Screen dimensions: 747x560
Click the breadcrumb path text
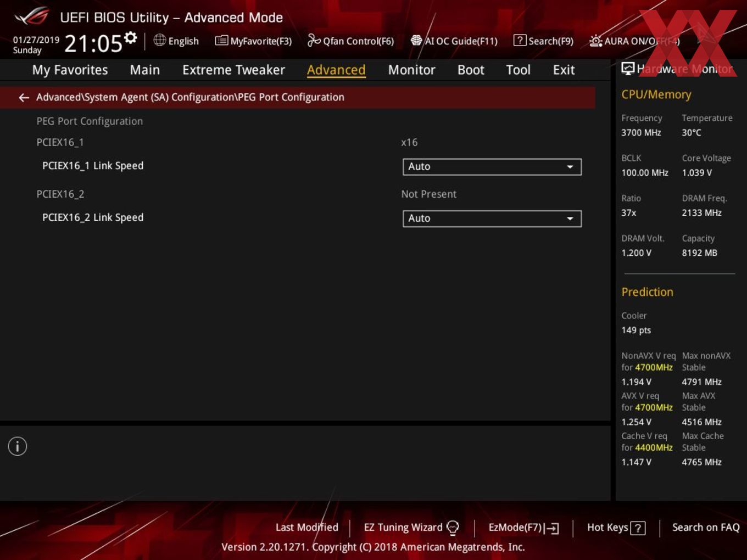[190, 97]
